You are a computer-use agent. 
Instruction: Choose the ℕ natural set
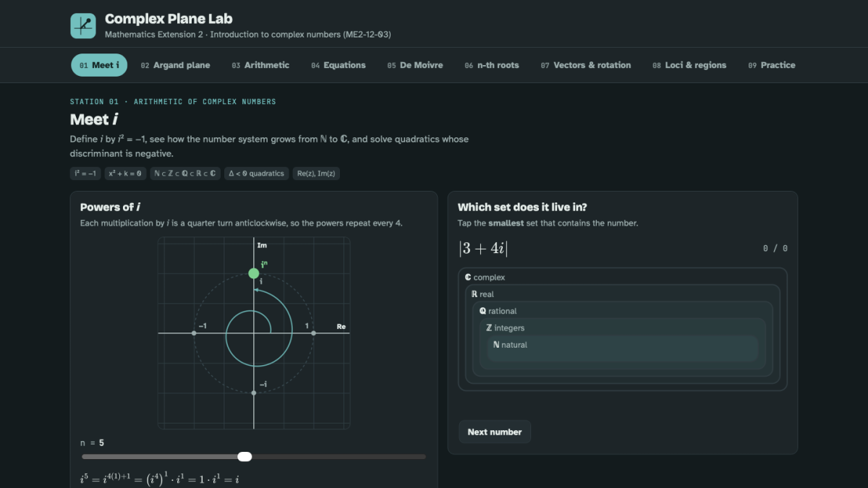coord(623,348)
